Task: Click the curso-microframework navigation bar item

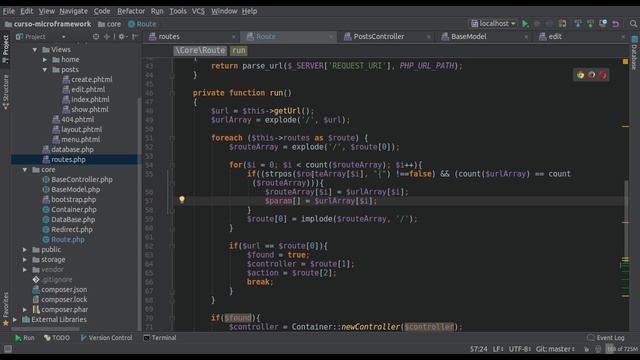Action: coord(48,24)
